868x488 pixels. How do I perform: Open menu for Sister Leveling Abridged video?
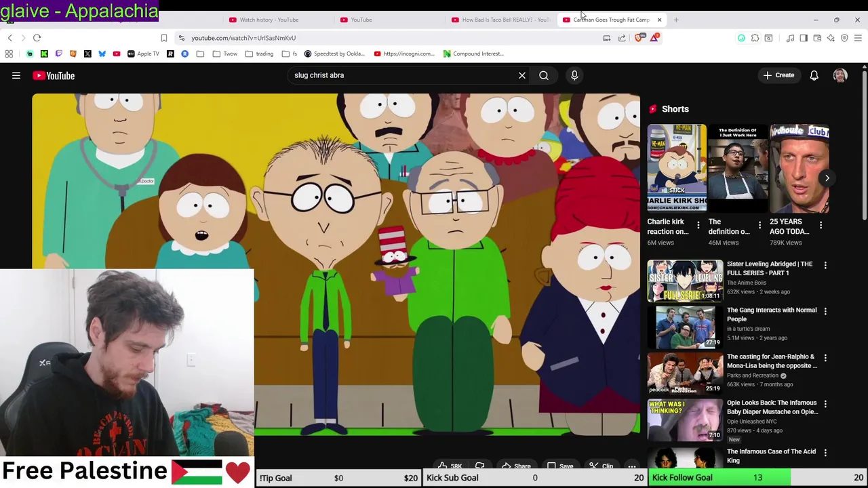pyautogui.click(x=825, y=265)
